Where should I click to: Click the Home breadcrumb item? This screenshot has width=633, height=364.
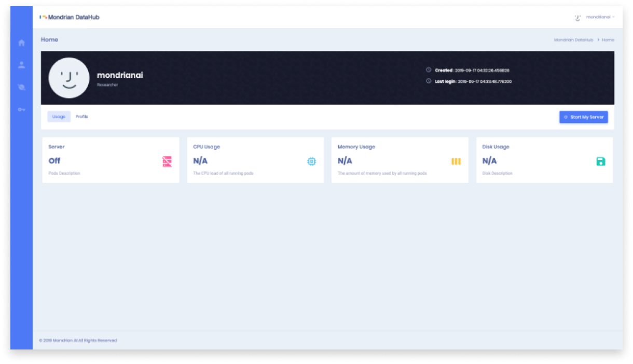tap(608, 40)
